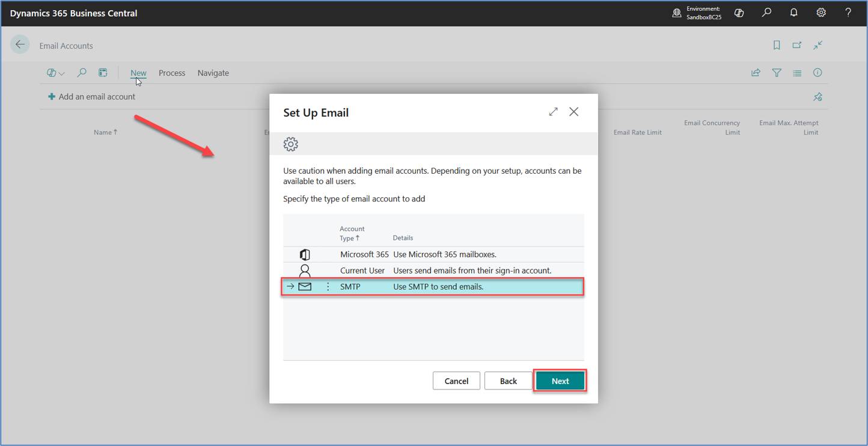
Task: Select the Email Concurrency Limit column header
Action: click(712, 127)
